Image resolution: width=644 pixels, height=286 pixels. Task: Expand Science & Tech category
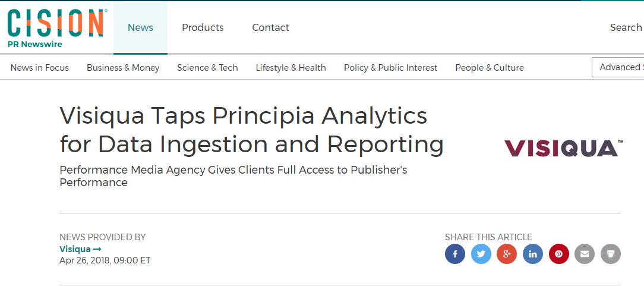tap(207, 68)
